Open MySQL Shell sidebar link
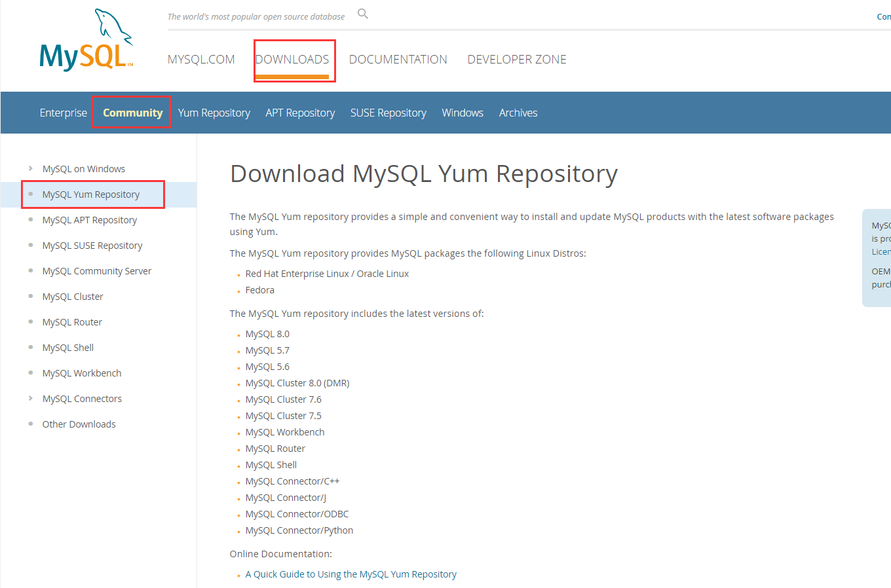This screenshot has width=891, height=588. pyautogui.click(x=68, y=348)
